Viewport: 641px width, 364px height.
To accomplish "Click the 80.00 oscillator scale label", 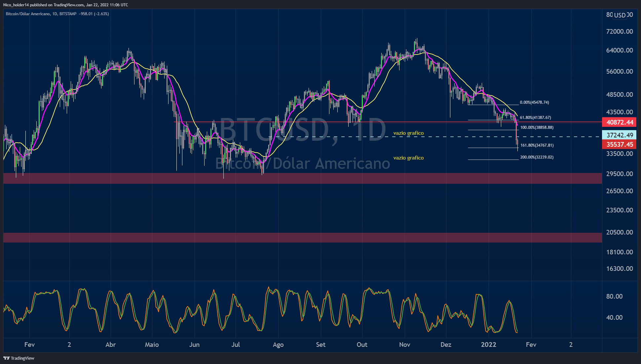I will click(x=614, y=296).
